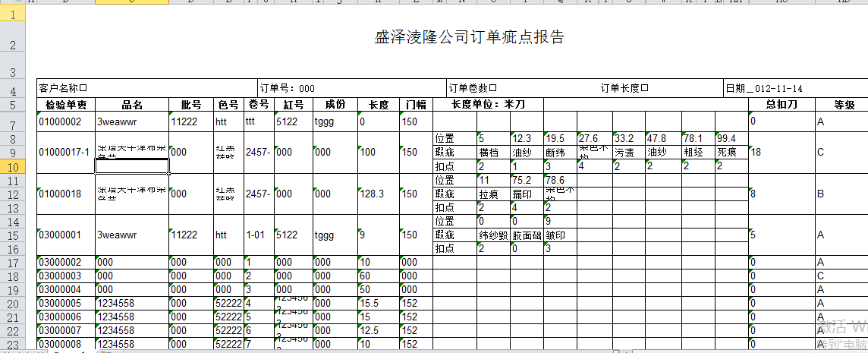Click the 长度单位：米刀 heading cell
Screen dimensions: 868x353
pos(487,105)
